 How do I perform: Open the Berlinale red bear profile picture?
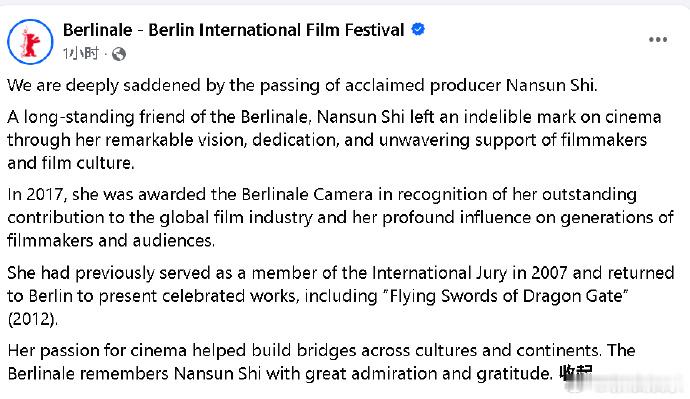pyautogui.click(x=30, y=42)
